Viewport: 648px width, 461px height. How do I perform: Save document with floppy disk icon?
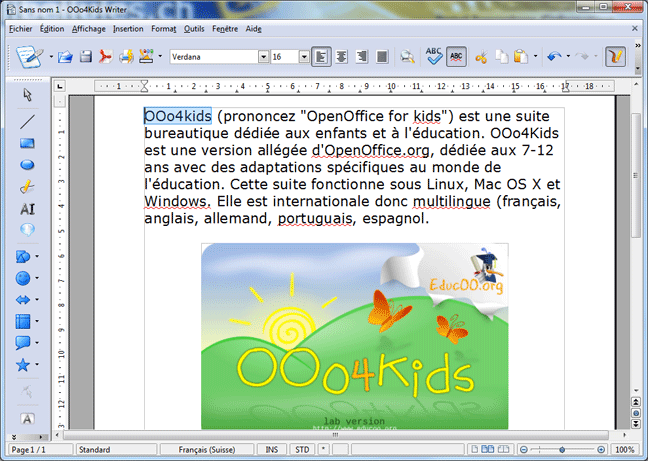tap(86, 57)
